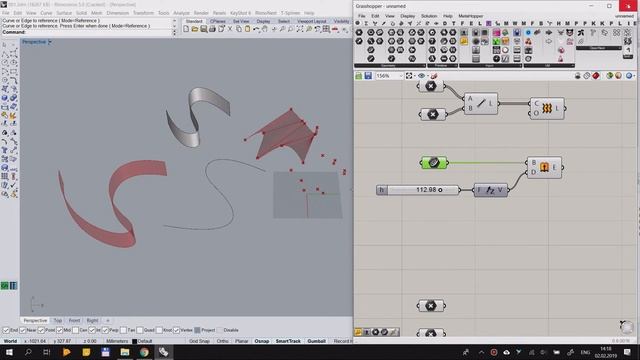Click the Unit Z vector component
Screen dimensions: 640x360
(x=490, y=190)
